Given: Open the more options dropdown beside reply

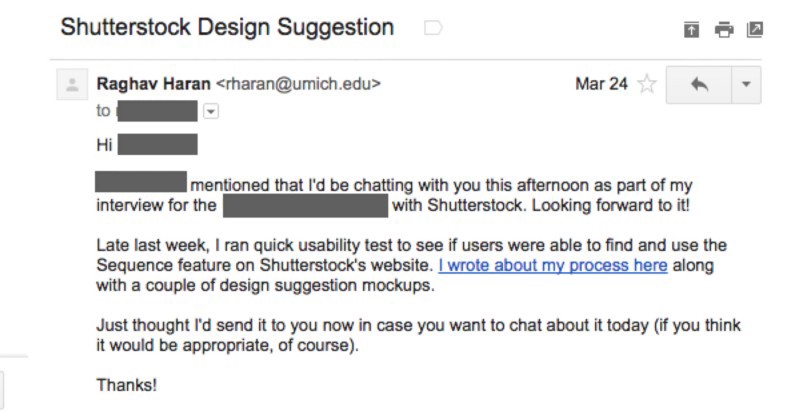Looking at the screenshot, I should 746,84.
